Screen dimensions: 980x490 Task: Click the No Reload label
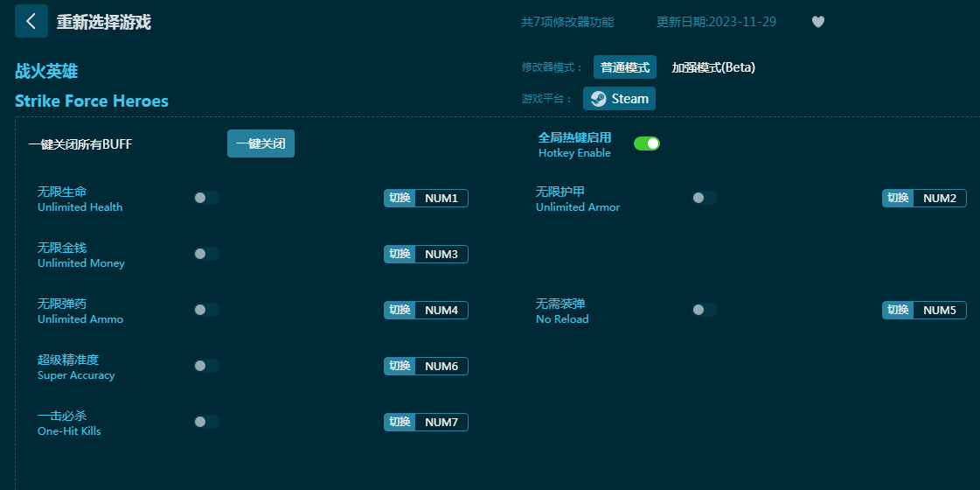click(x=562, y=319)
